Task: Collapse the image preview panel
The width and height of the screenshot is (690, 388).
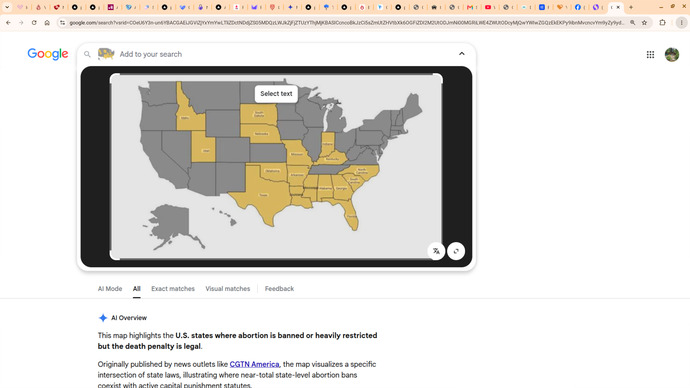Action: tap(462, 54)
